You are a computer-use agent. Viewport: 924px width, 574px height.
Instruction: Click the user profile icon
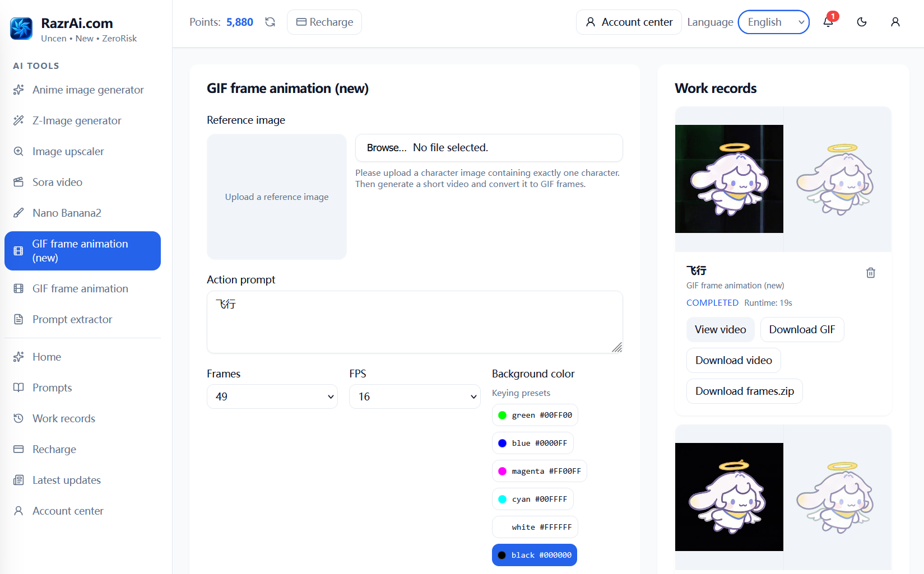895,22
